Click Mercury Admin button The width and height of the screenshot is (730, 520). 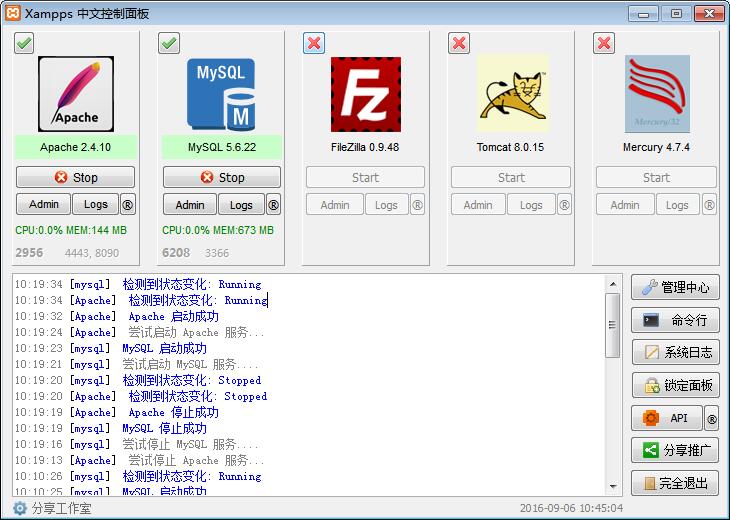pyautogui.click(x=625, y=204)
